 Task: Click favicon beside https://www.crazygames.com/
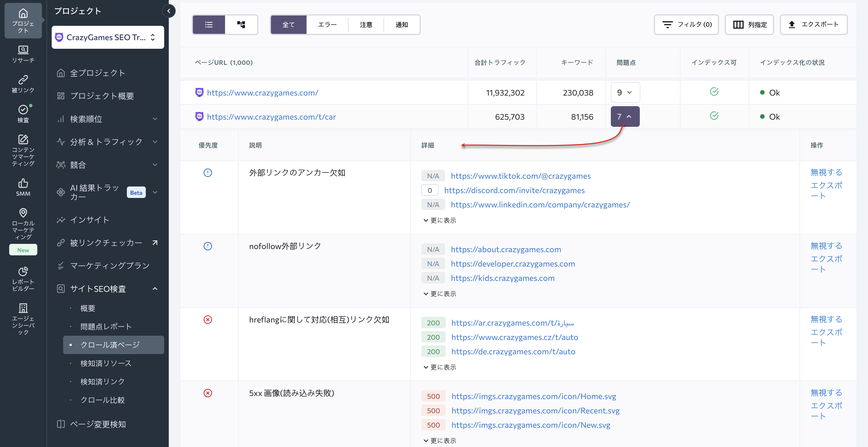coord(199,92)
